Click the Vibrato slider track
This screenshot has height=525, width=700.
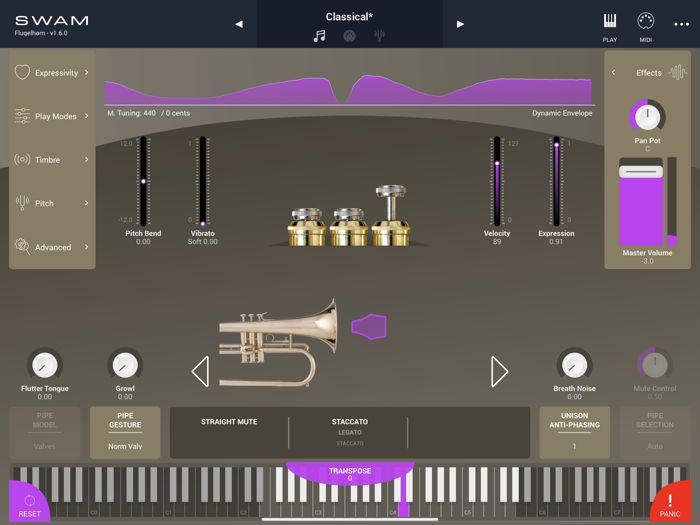click(203, 181)
